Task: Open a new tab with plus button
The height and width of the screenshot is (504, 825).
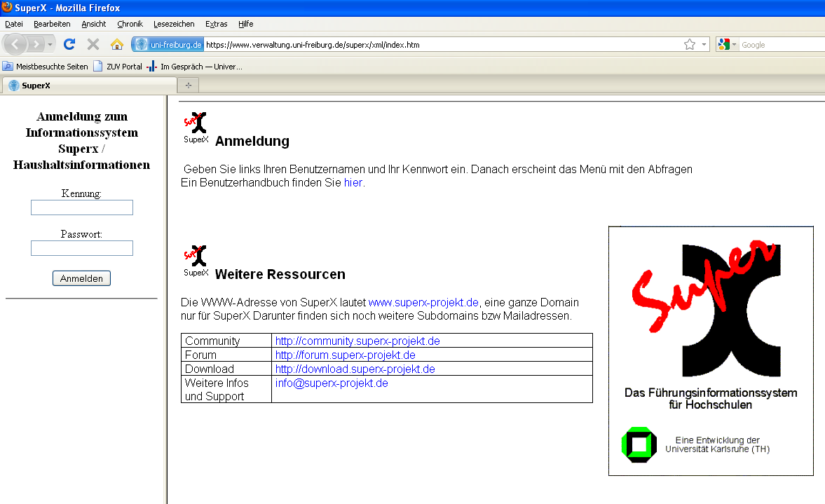Action: (189, 86)
